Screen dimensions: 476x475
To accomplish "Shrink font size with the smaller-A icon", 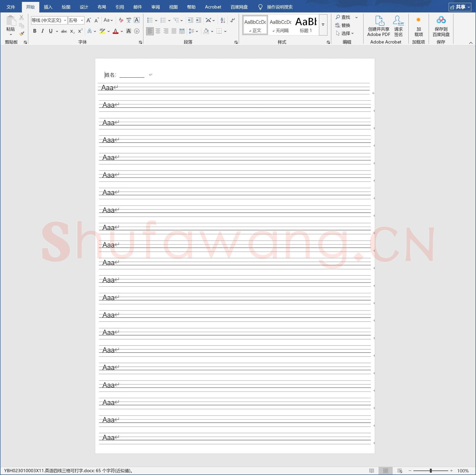I will tap(97, 20).
